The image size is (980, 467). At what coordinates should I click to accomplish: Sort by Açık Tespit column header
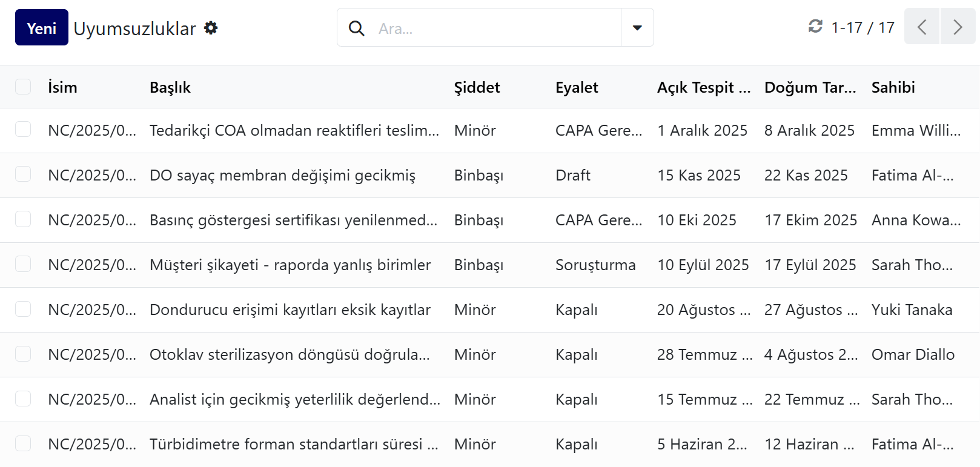pos(704,87)
